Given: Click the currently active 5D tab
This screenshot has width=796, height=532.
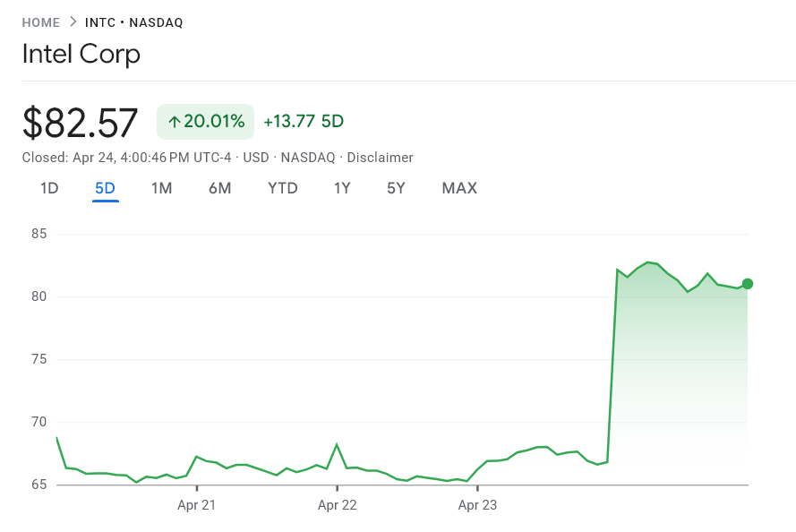Looking at the screenshot, I should tap(105, 188).
